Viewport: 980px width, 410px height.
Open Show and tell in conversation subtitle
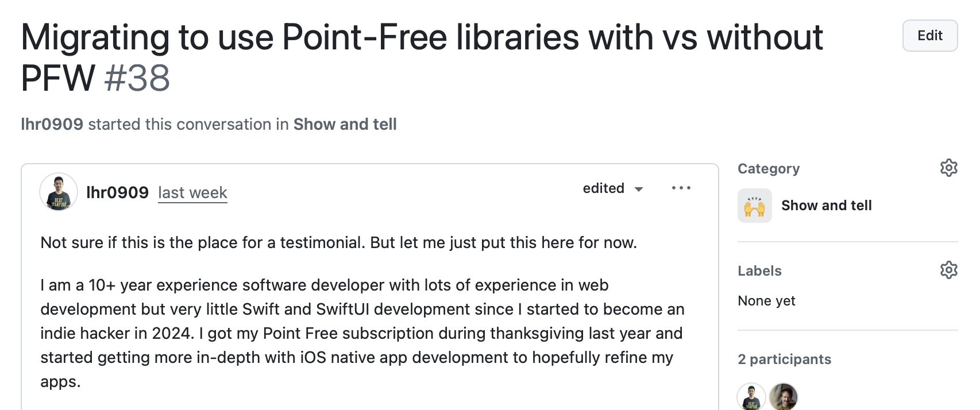(345, 124)
